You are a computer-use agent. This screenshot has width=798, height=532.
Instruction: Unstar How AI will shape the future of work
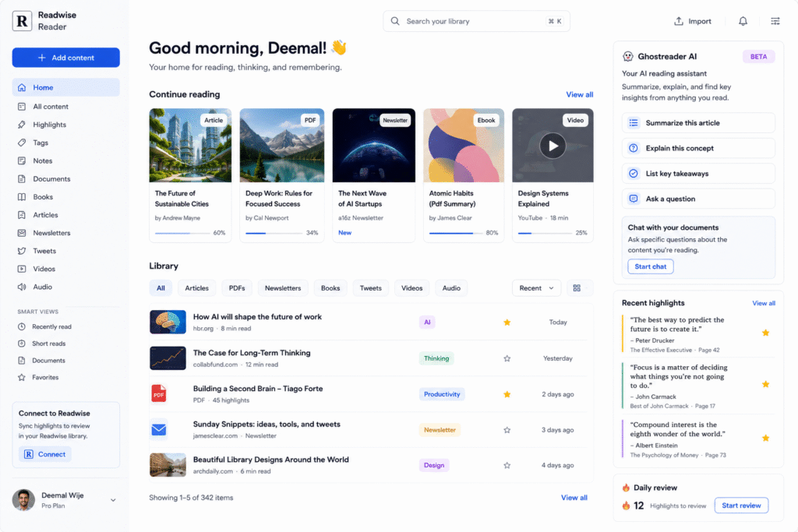[x=507, y=322]
